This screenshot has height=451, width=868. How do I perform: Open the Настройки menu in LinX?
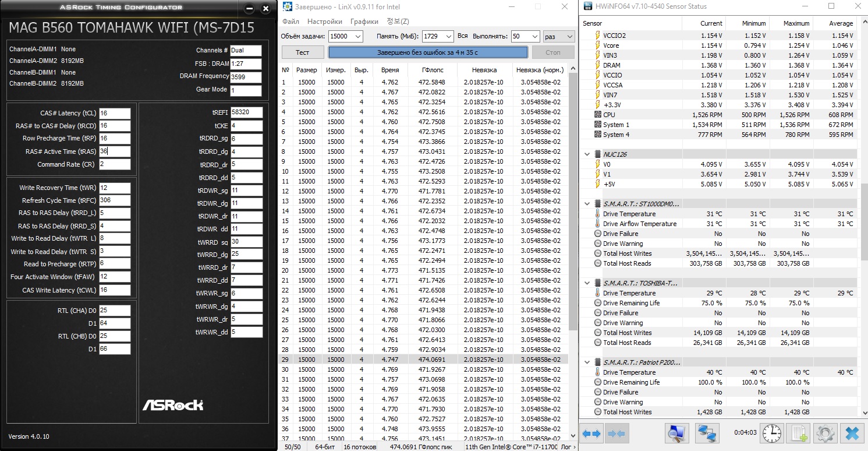point(325,22)
